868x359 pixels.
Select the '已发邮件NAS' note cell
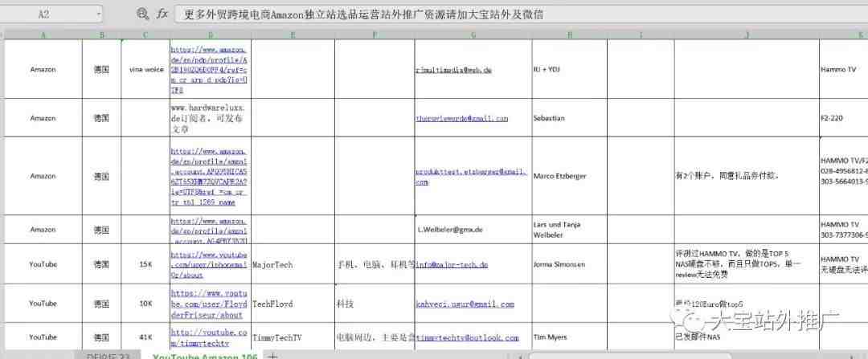747,337
